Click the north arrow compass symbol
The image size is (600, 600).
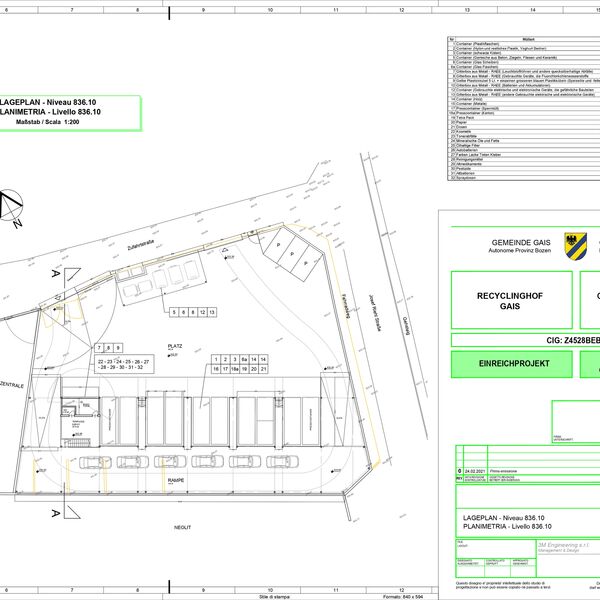coord(11,208)
